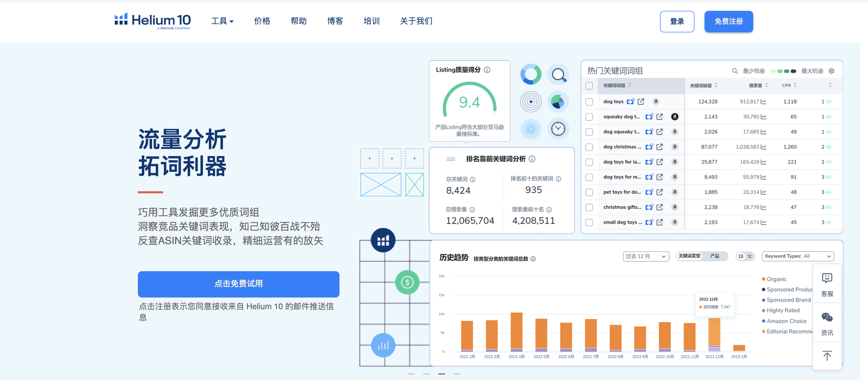This screenshot has width=868, height=380.
Task: Check the box for 'dog toys' row
Action: [589, 102]
